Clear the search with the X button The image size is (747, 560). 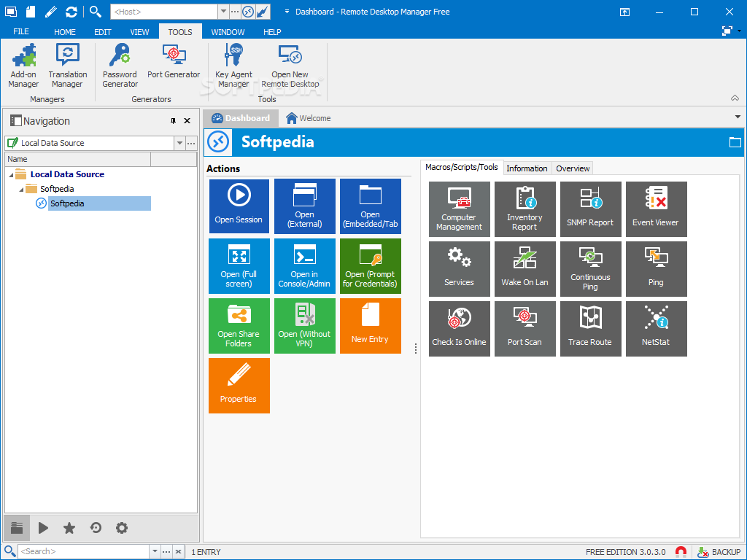coord(178,551)
